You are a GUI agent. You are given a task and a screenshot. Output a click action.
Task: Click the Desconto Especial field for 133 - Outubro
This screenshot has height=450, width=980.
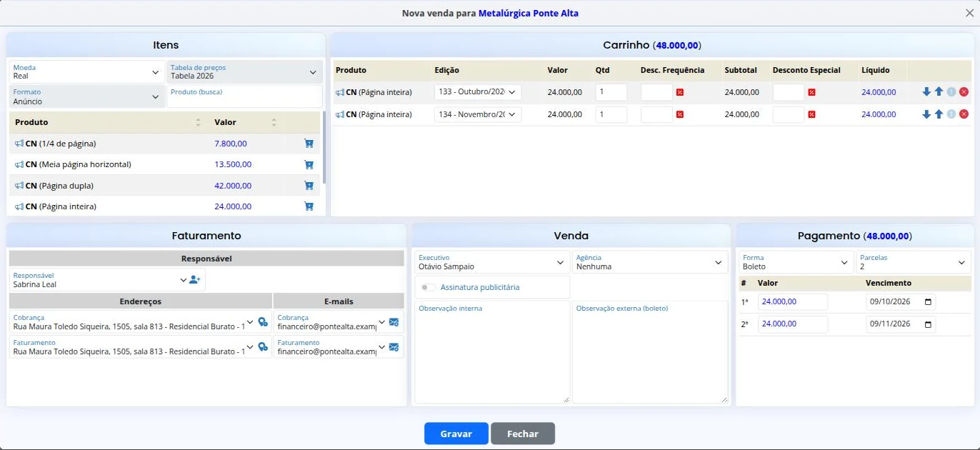[x=789, y=92]
